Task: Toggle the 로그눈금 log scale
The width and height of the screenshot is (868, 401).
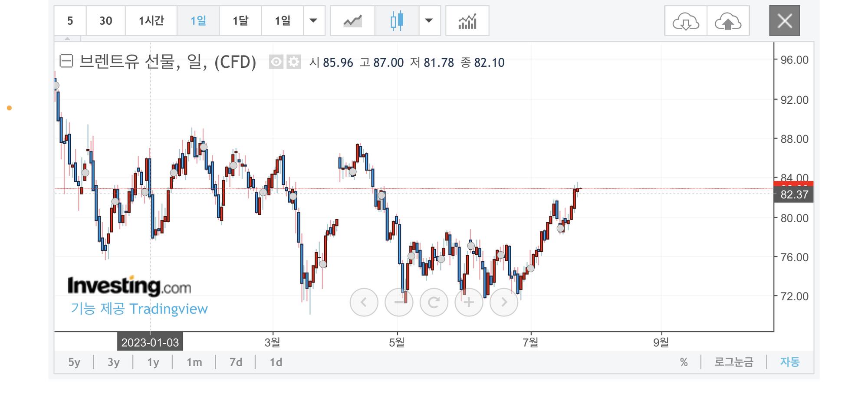Action: (734, 362)
